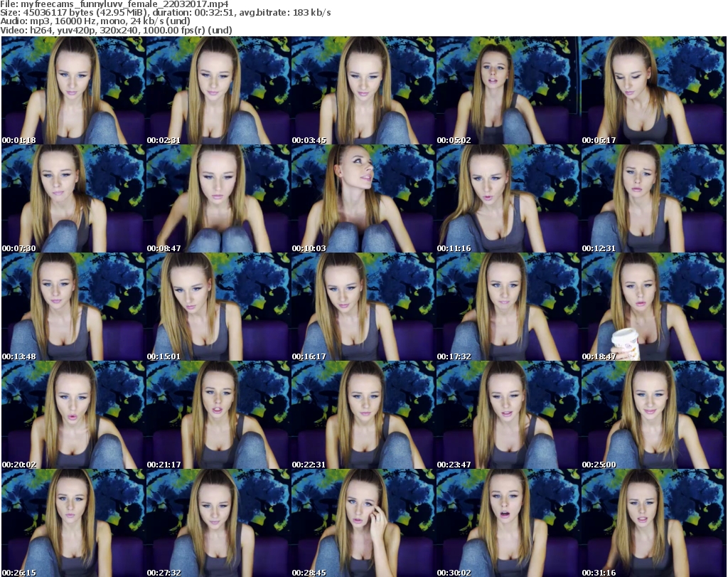728x577 pixels.
Task: Choose the frame marked 00:23:47
Action: coord(508,415)
